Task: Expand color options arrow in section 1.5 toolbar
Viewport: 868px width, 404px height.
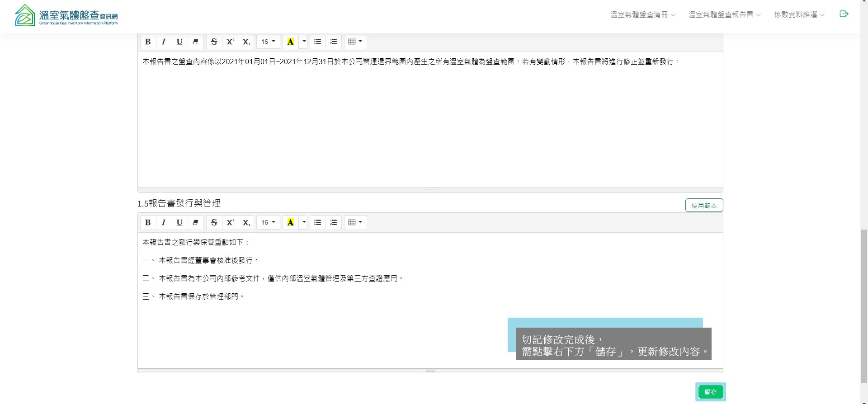Action: click(x=304, y=222)
